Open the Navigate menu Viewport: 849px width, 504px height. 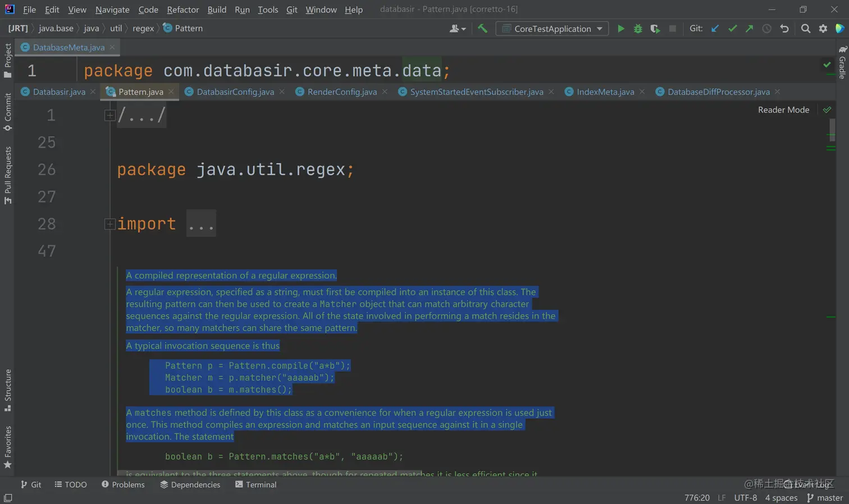coord(112,10)
